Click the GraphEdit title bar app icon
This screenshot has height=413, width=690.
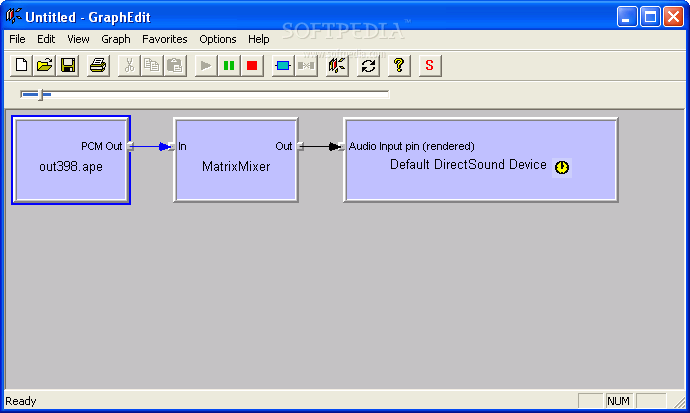14,16
